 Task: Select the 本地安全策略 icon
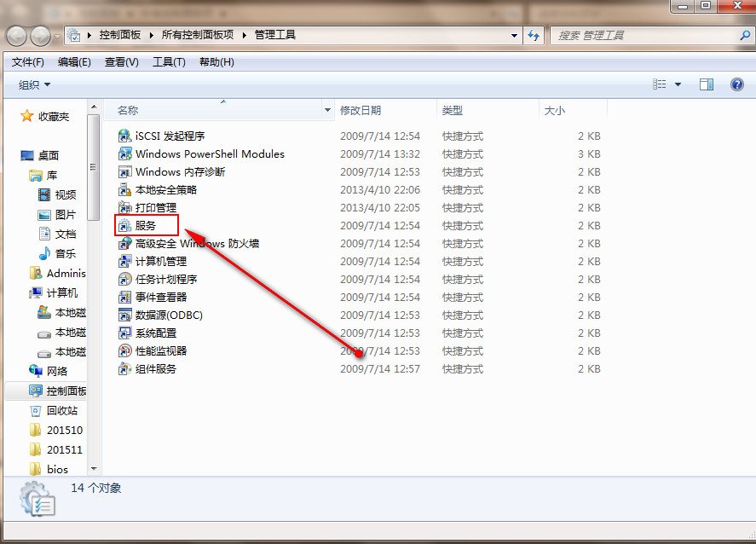[125, 189]
